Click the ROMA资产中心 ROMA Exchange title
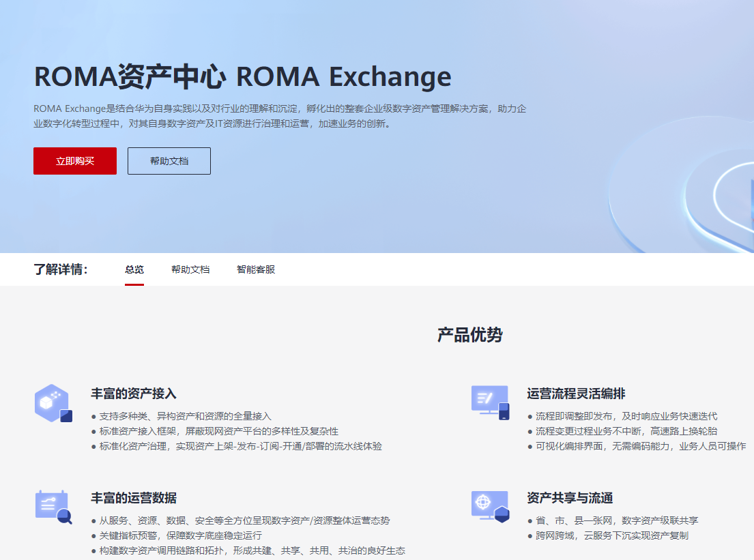The height and width of the screenshot is (560, 754). 243,76
